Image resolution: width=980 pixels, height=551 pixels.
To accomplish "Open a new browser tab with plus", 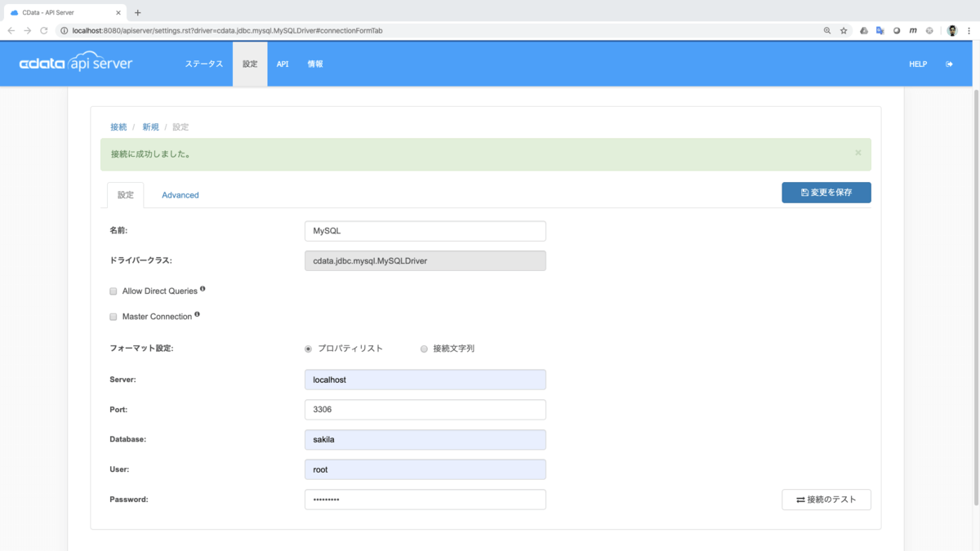I will [137, 12].
